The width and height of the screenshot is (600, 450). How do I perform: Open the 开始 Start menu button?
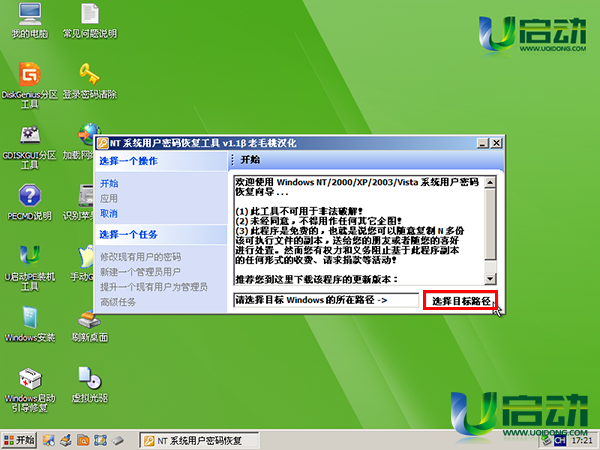point(19,440)
